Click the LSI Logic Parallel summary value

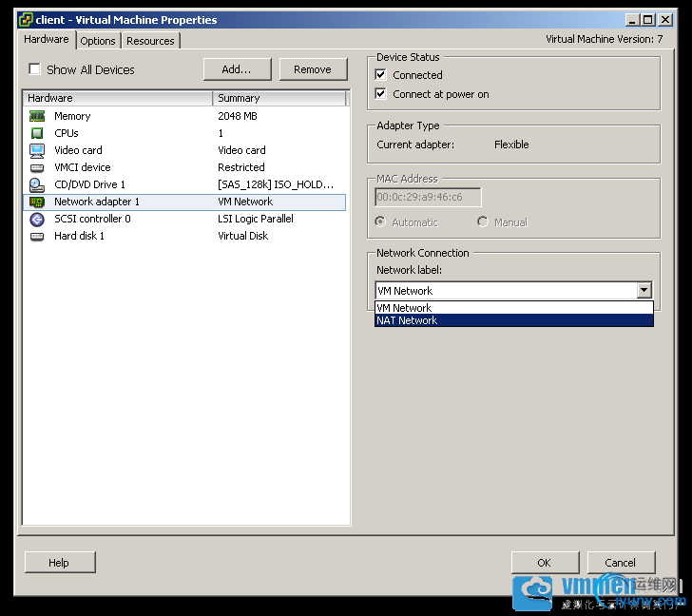coord(256,219)
